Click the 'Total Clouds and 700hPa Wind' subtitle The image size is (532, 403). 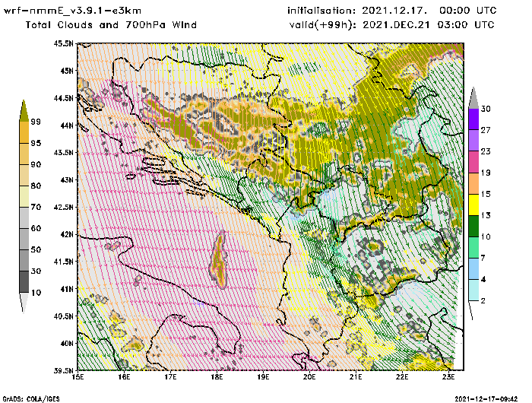pyautogui.click(x=111, y=25)
